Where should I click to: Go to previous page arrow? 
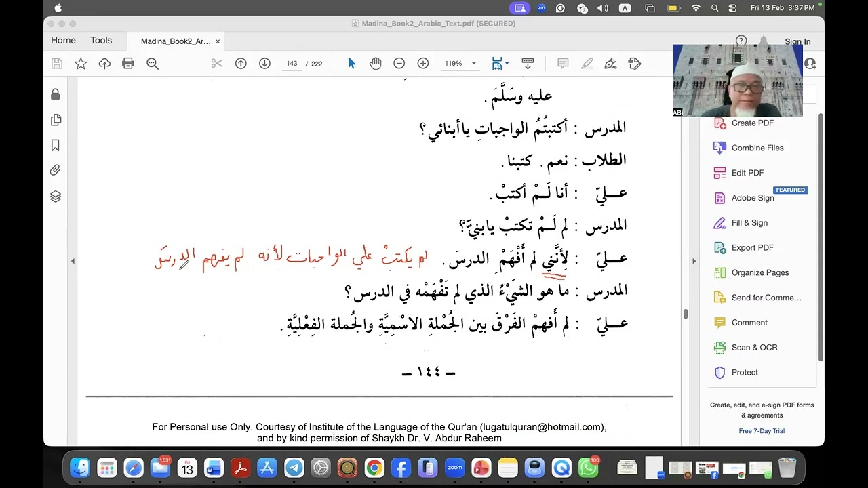point(241,63)
